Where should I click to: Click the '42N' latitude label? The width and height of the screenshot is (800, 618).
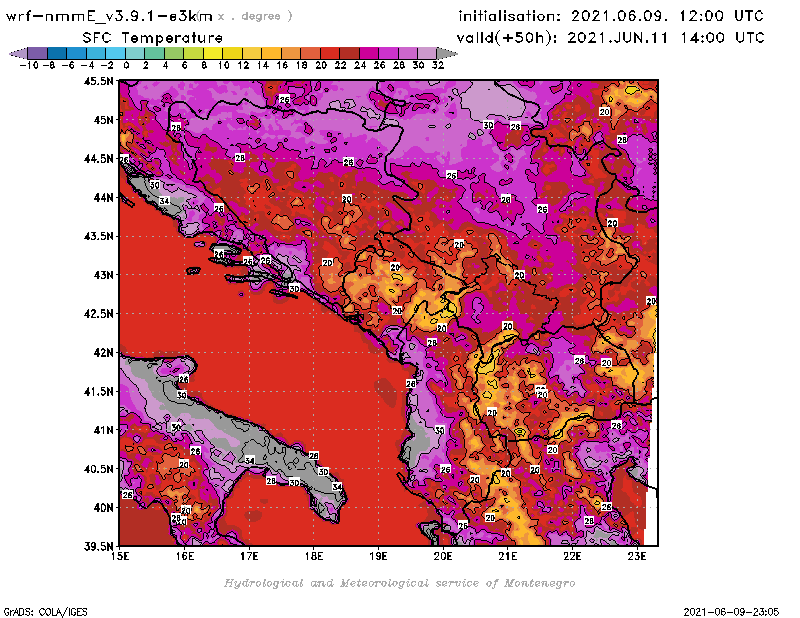[103, 353]
